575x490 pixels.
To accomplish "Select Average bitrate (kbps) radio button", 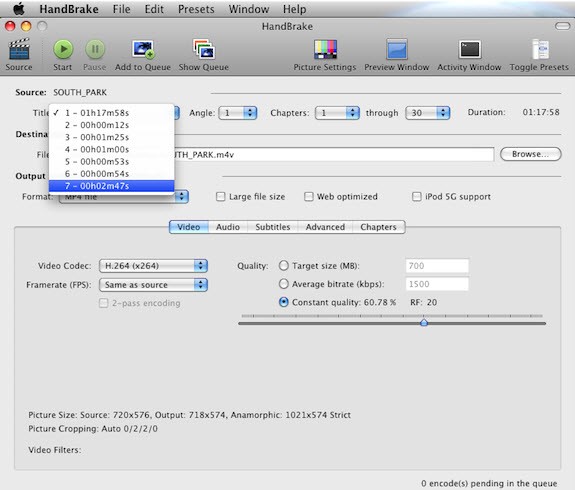I will click(283, 284).
